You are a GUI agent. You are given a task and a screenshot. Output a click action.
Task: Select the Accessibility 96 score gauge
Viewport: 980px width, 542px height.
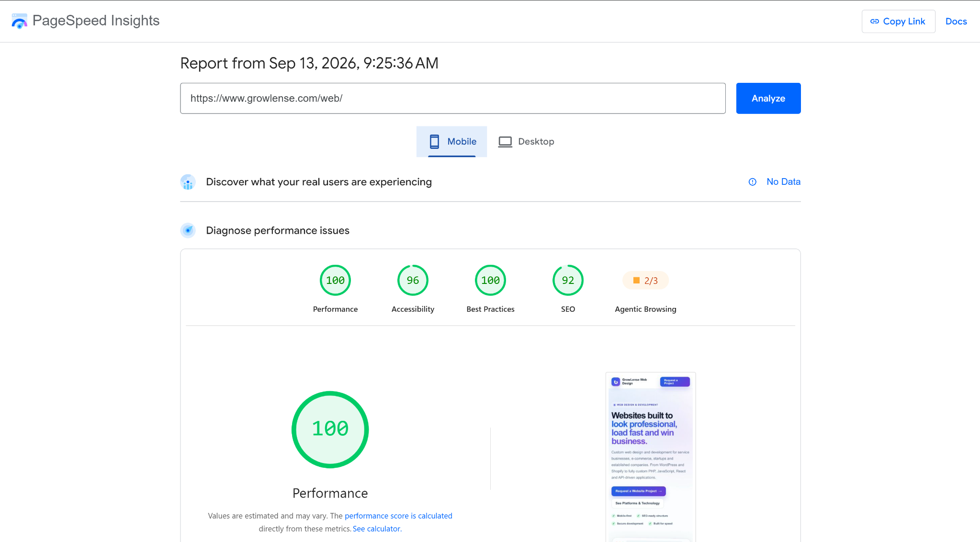coord(413,281)
